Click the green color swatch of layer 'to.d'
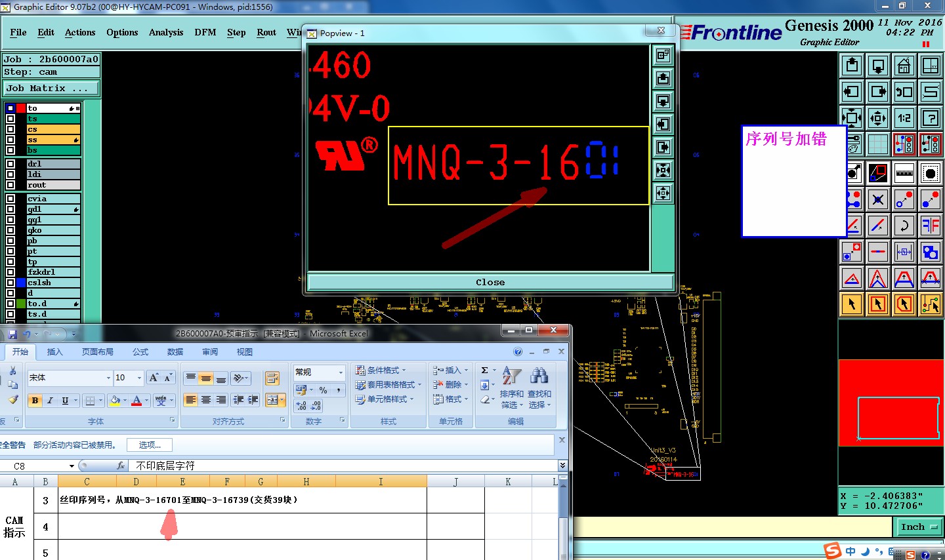The image size is (945, 560). point(21,304)
